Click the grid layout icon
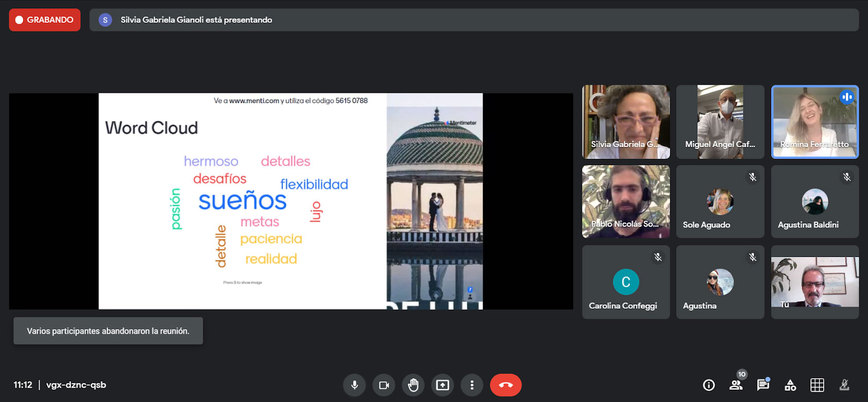The width and height of the screenshot is (868, 402). [x=817, y=385]
